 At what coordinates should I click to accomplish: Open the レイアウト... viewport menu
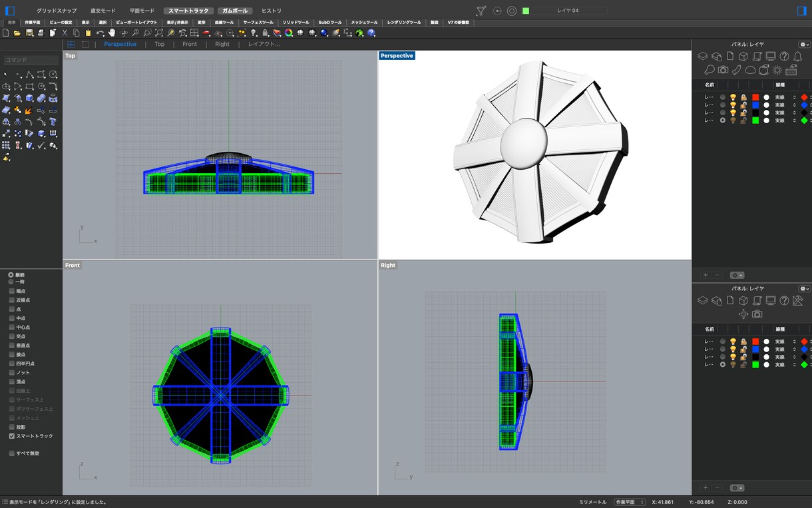[x=264, y=45]
